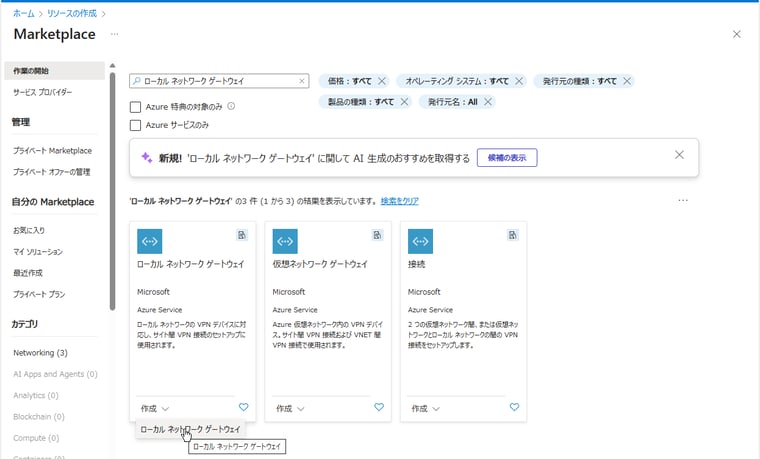
Task: Click the magnifier icon in search box
Action: click(137, 81)
